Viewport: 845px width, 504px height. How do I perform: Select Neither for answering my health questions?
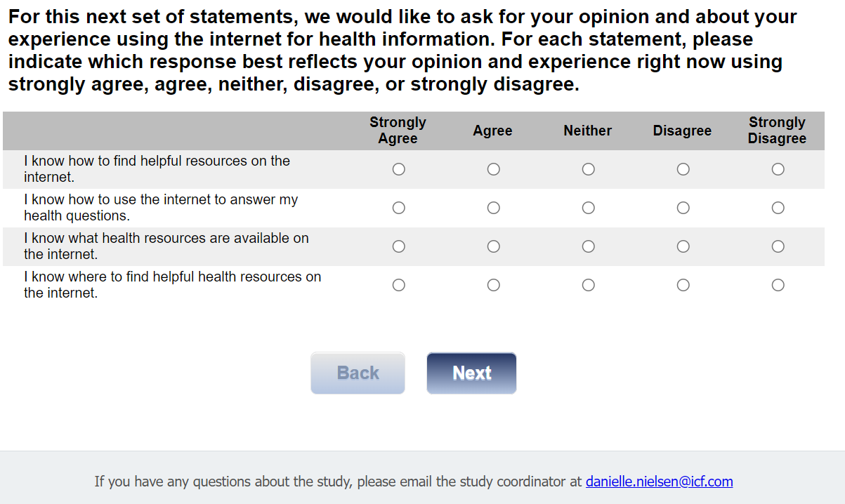(x=589, y=208)
